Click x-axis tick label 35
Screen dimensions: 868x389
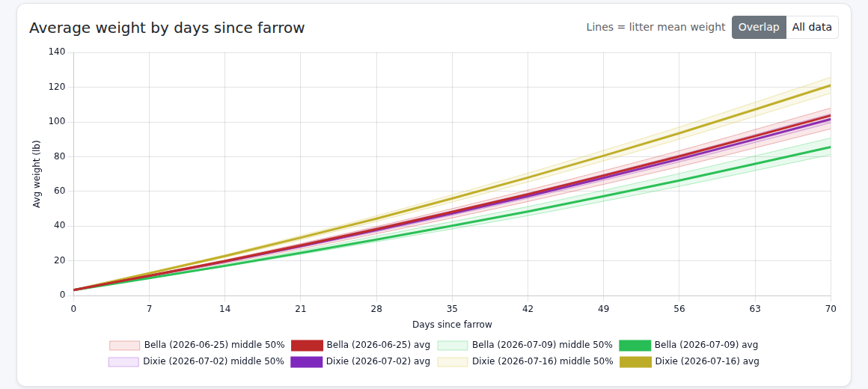(x=452, y=308)
